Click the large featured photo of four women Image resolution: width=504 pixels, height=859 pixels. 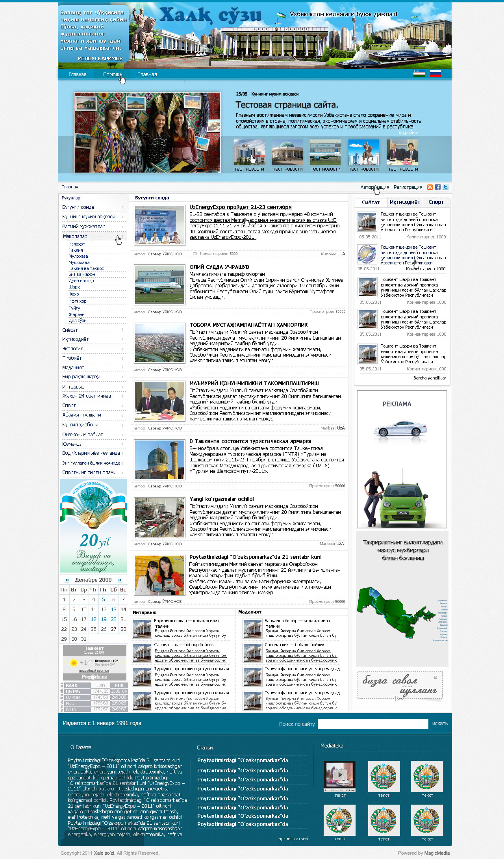147,132
